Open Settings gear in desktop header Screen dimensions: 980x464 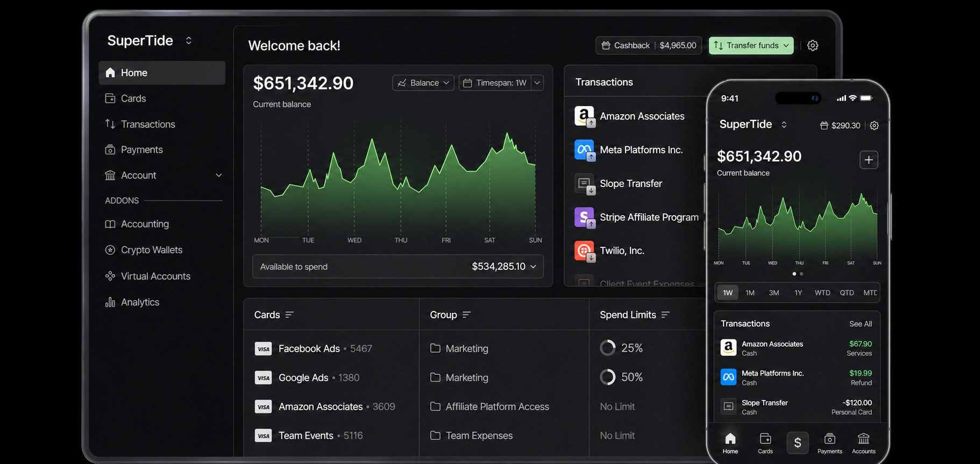[813, 46]
